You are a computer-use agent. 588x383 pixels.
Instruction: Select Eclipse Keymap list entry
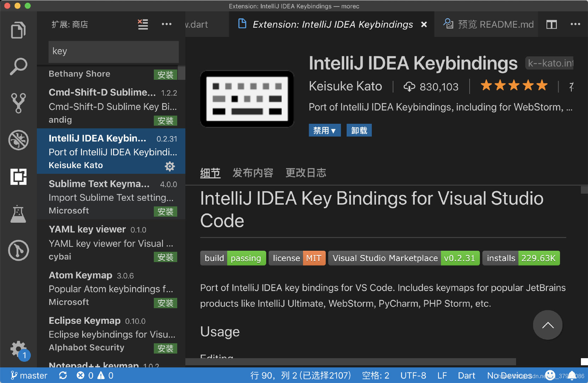[111, 333]
